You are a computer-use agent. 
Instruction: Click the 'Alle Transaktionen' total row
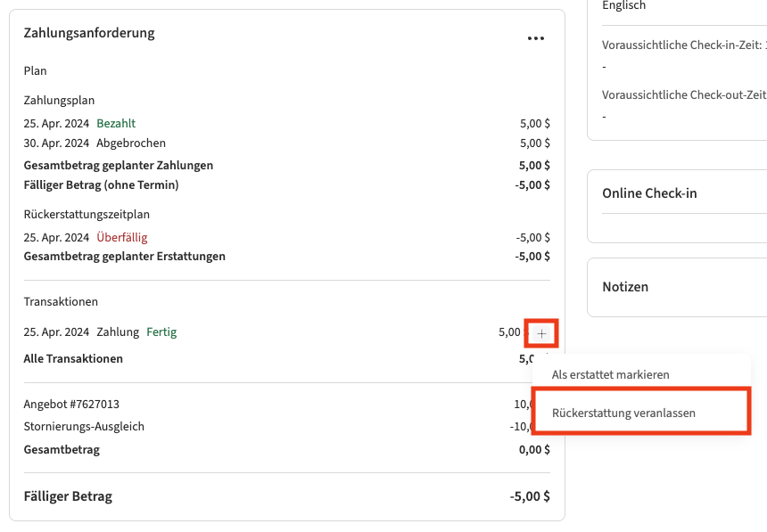[73, 359]
